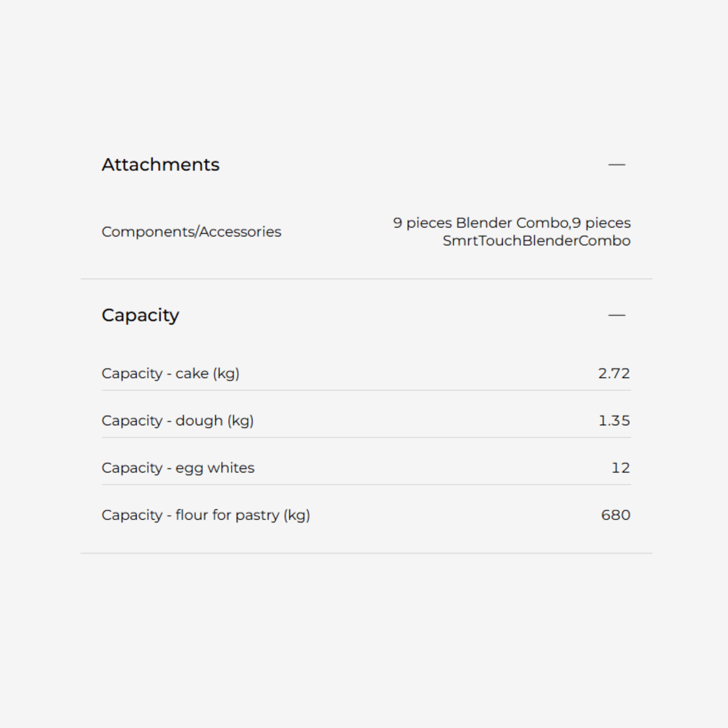
Task: Click the separator under the egg whites row
Action: pos(366,485)
